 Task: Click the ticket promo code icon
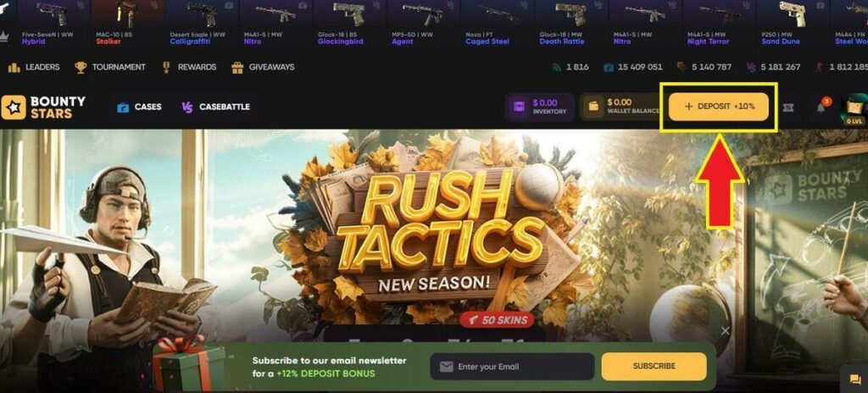[x=788, y=108]
